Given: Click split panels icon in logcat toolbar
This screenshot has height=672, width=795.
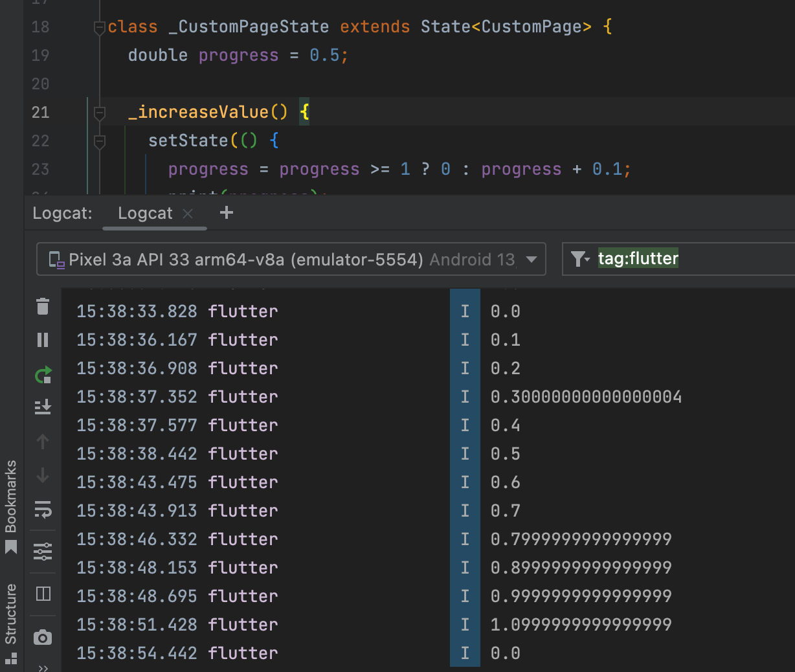Looking at the screenshot, I should [43, 594].
